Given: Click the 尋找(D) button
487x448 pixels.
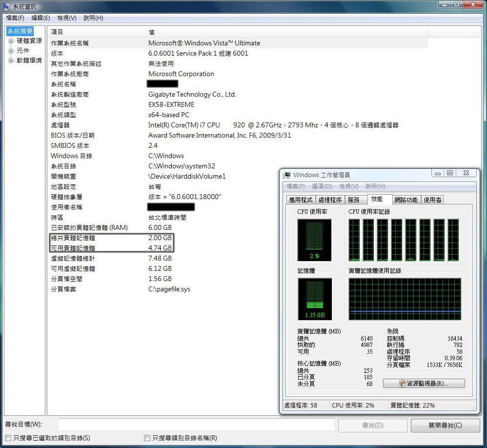Looking at the screenshot, I should click(x=372, y=426).
